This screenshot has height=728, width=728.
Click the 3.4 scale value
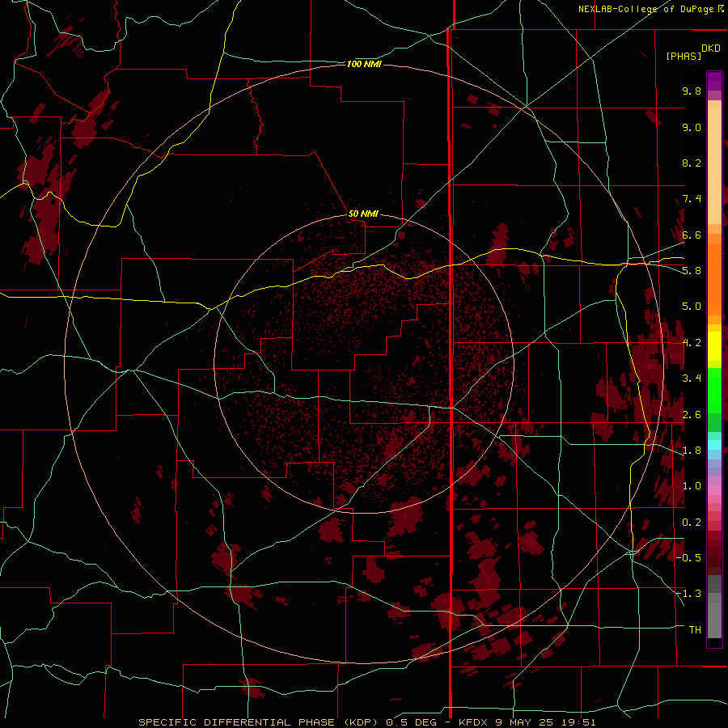692,379
